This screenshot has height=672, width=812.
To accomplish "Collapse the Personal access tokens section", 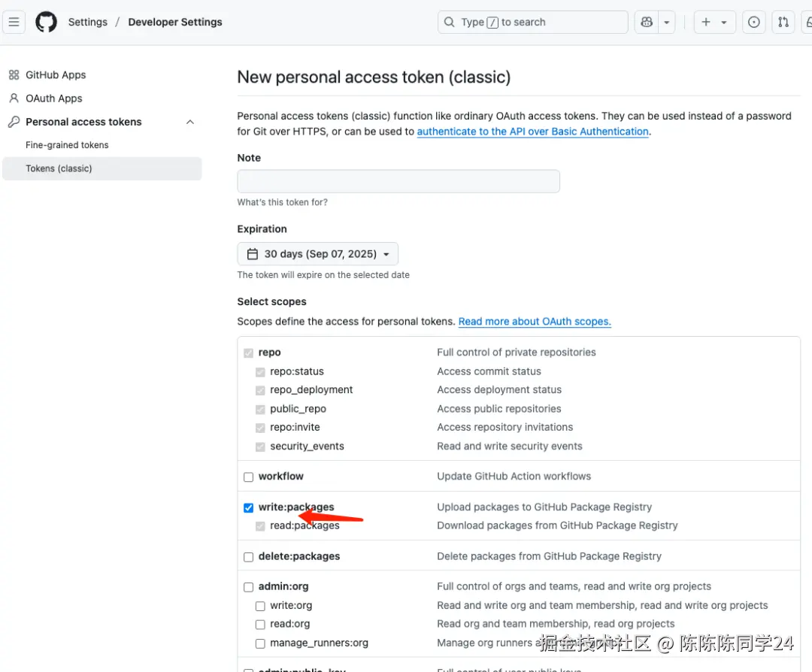I will (190, 122).
